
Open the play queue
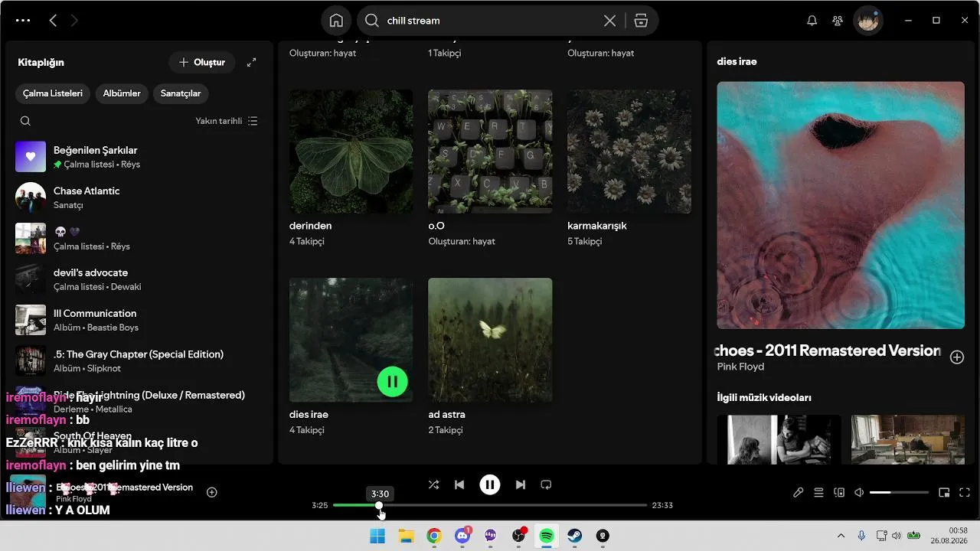[x=818, y=493]
